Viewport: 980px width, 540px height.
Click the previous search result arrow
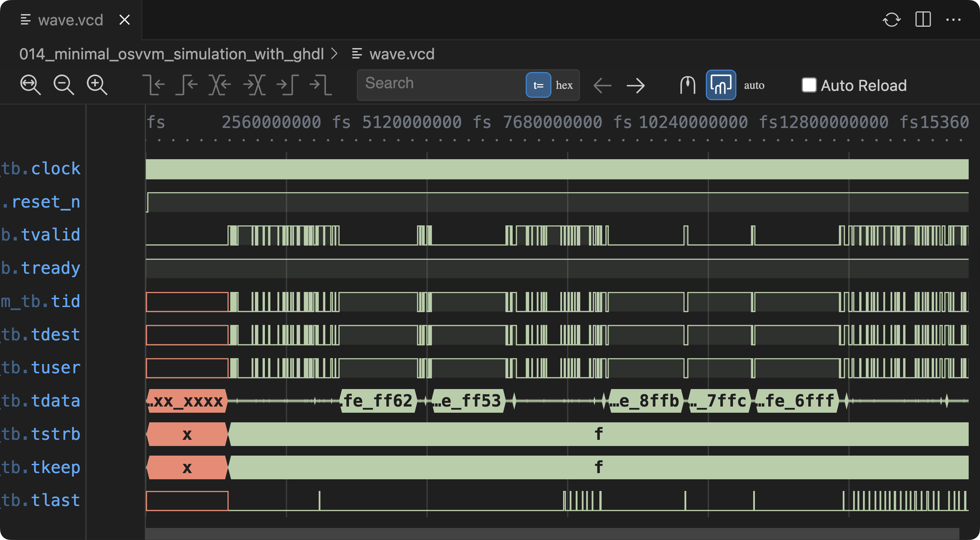click(602, 85)
